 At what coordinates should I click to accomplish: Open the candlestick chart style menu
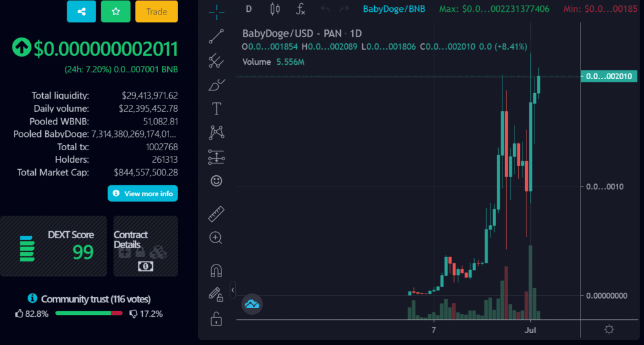click(x=275, y=9)
